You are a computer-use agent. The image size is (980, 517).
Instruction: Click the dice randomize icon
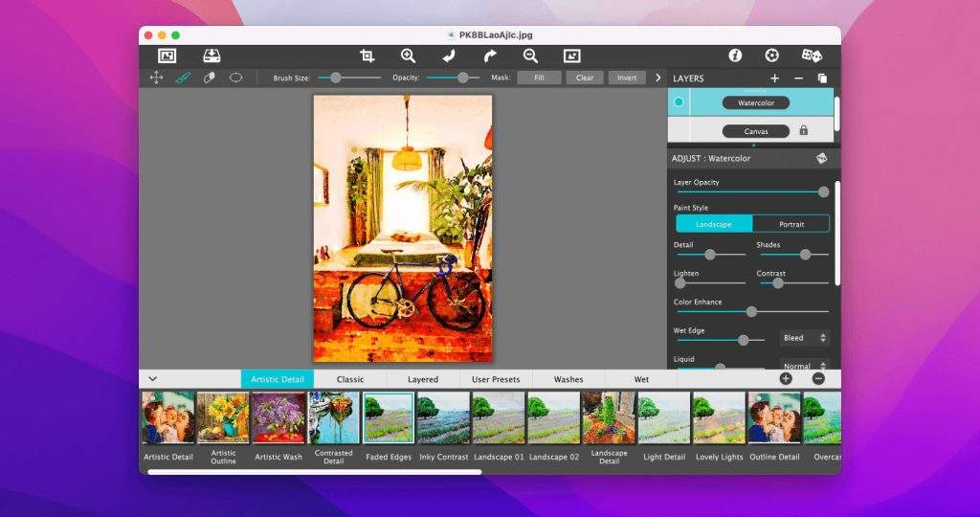click(x=811, y=56)
